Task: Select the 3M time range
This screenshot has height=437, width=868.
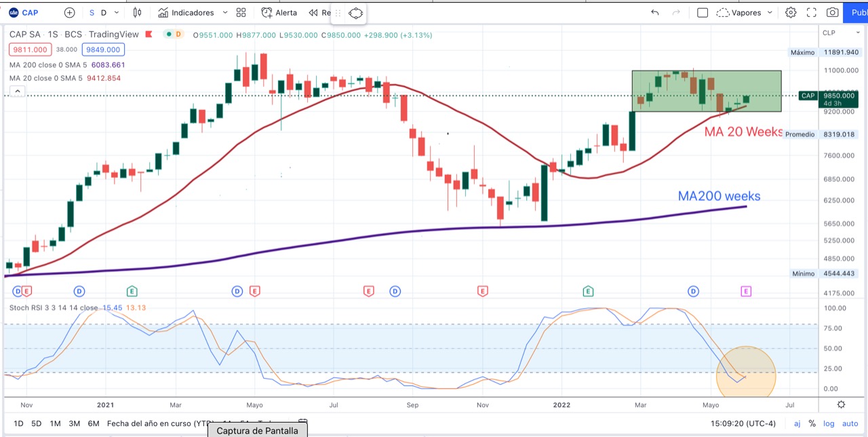Action: 74,423
